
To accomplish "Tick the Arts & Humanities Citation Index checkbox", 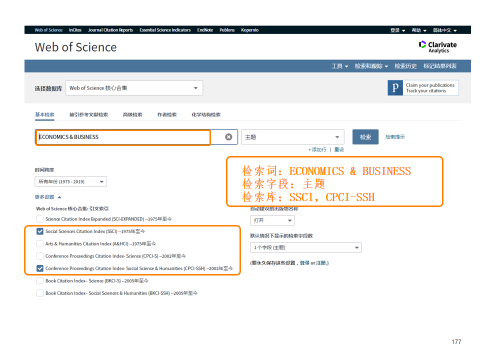I will (40, 244).
